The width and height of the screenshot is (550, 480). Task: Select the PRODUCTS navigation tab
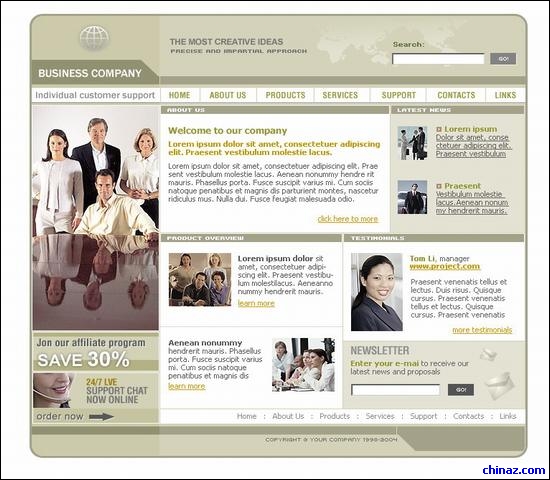(x=286, y=95)
